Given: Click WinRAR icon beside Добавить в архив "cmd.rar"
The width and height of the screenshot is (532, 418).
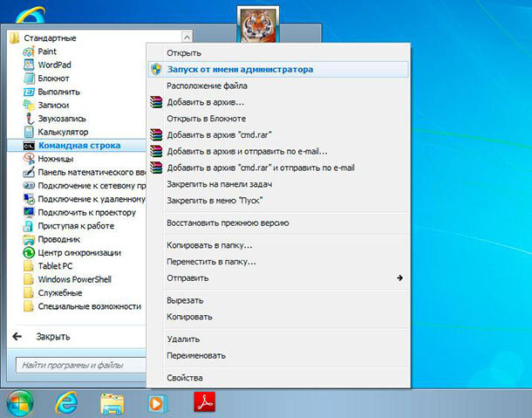Looking at the screenshot, I should [156, 134].
